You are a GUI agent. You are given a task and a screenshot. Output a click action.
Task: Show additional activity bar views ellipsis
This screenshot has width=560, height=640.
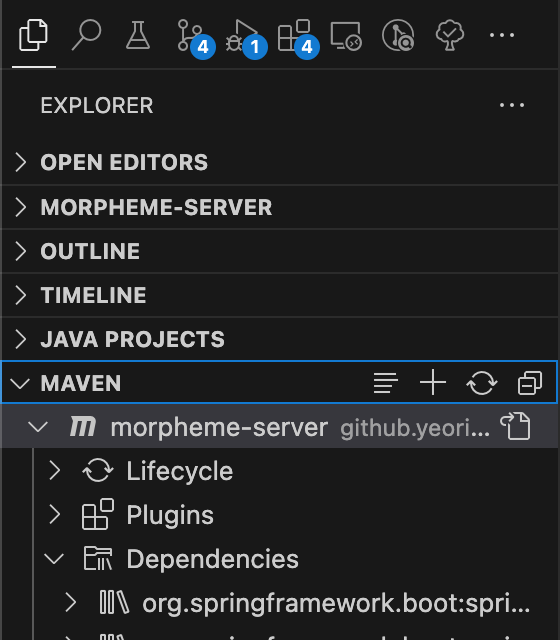click(502, 36)
